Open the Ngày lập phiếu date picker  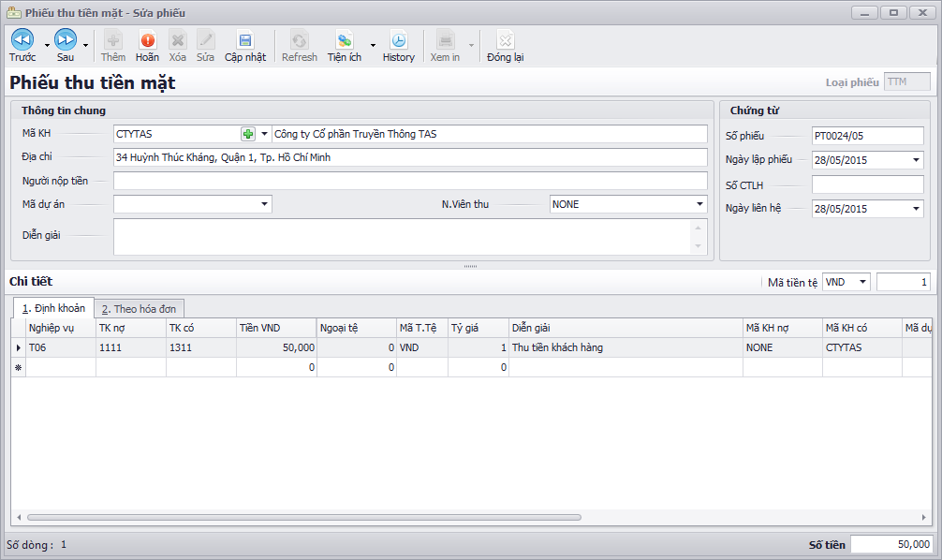(916, 160)
